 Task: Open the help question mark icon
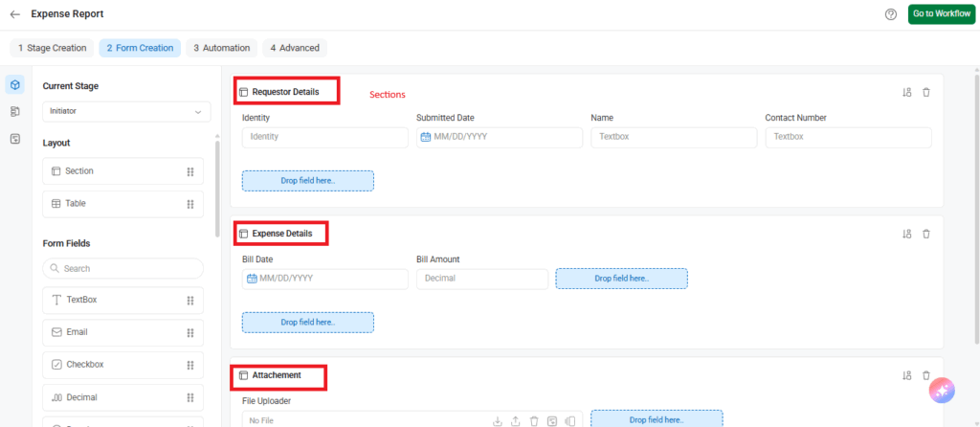(890, 14)
